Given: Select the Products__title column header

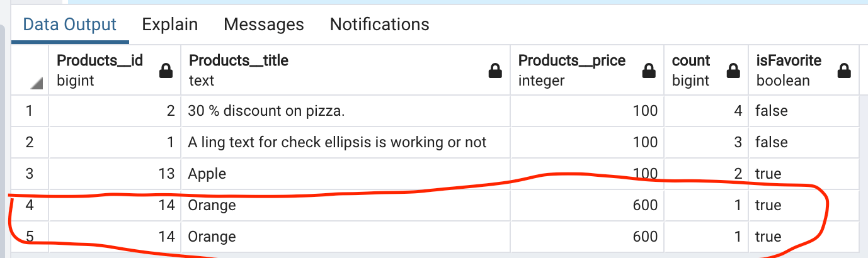Looking at the screenshot, I should [x=346, y=70].
